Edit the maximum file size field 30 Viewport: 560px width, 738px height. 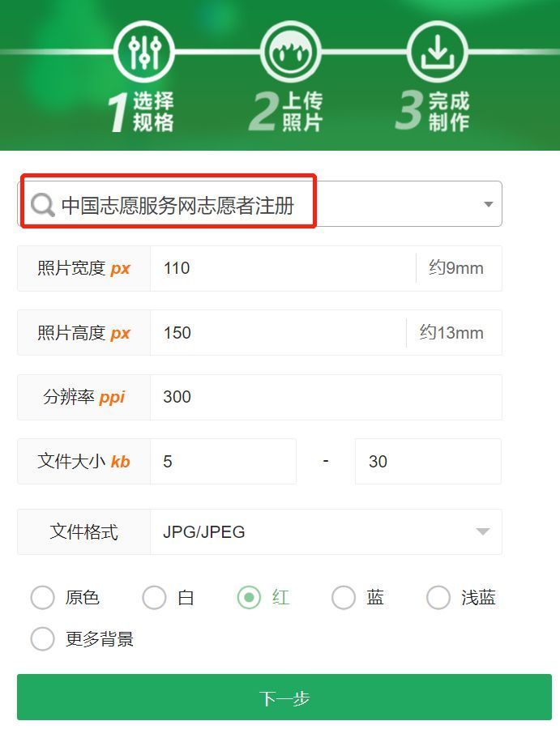click(x=428, y=461)
